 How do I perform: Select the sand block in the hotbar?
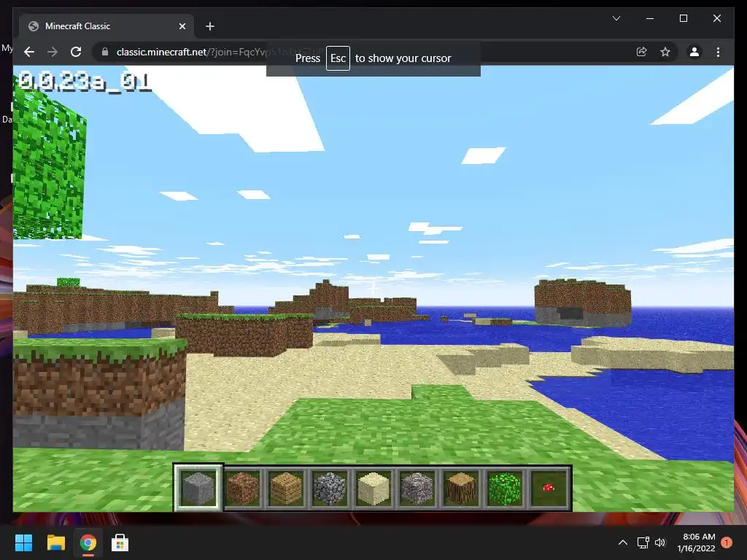pos(373,488)
